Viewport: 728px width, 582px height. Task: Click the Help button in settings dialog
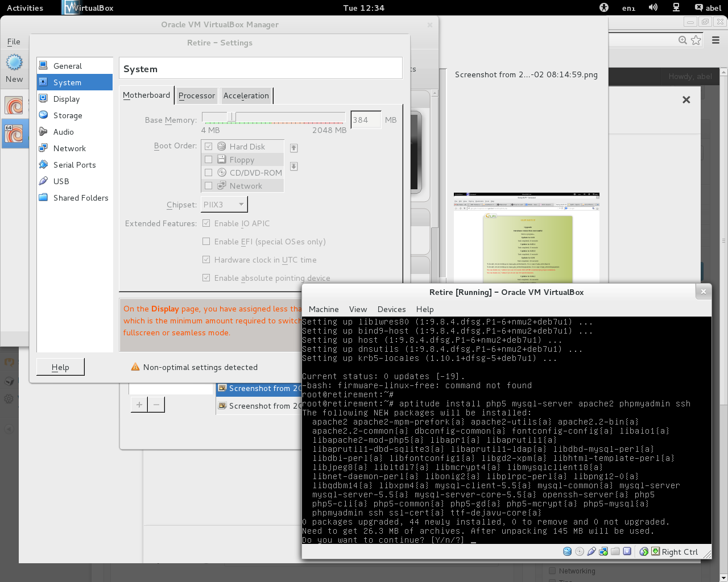(x=60, y=367)
